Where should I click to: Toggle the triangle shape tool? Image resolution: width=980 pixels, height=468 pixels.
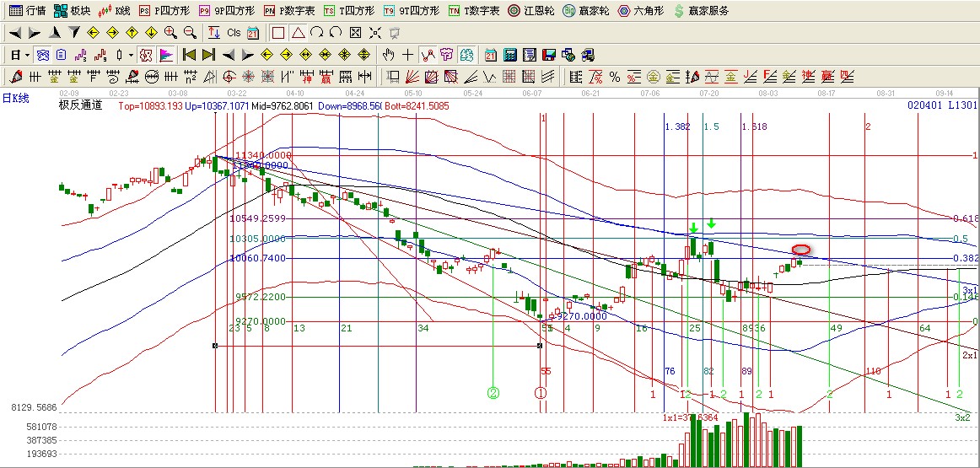pyautogui.click(x=298, y=33)
